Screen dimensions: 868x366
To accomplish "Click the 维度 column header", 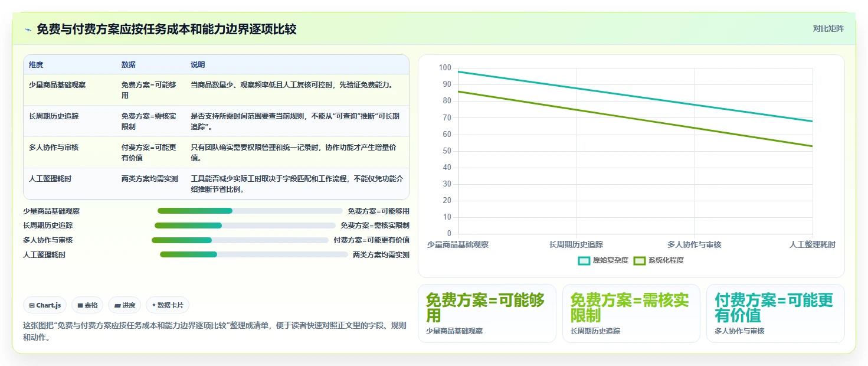I will [36, 65].
